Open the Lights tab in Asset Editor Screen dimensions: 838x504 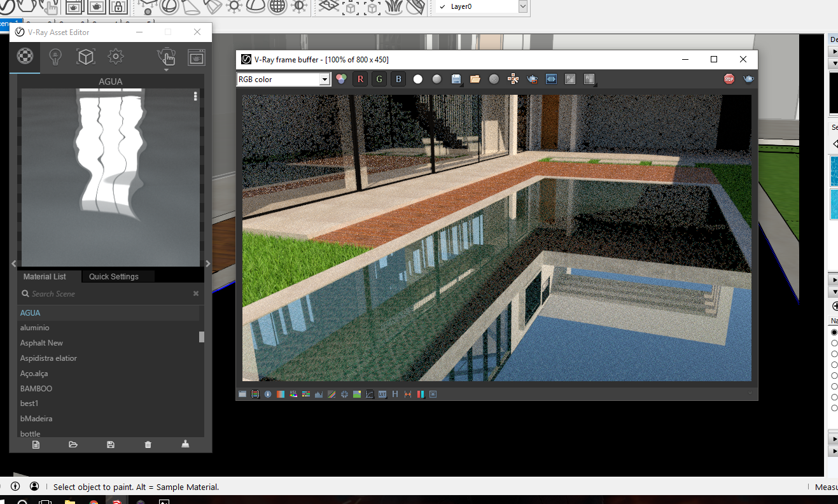(x=55, y=57)
